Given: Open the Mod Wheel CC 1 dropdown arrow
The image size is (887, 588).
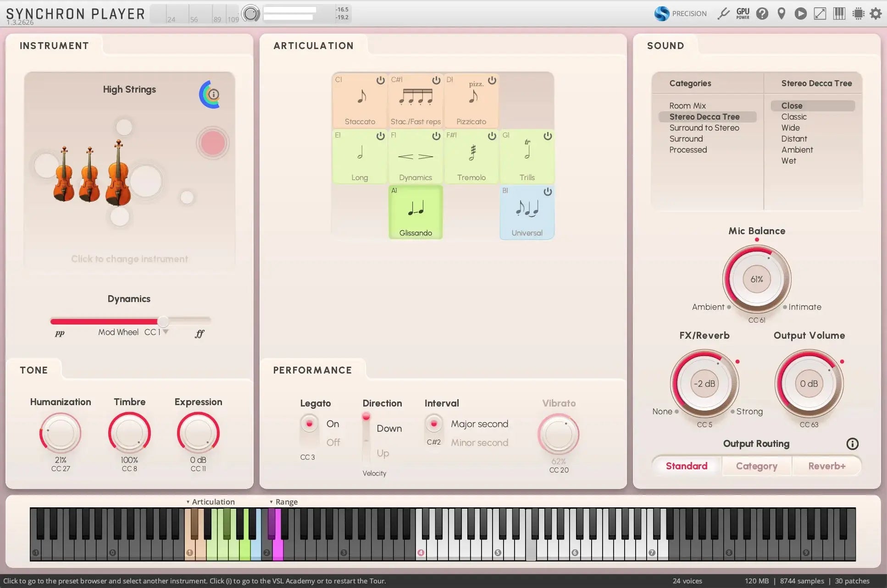Looking at the screenshot, I should [166, 332].
